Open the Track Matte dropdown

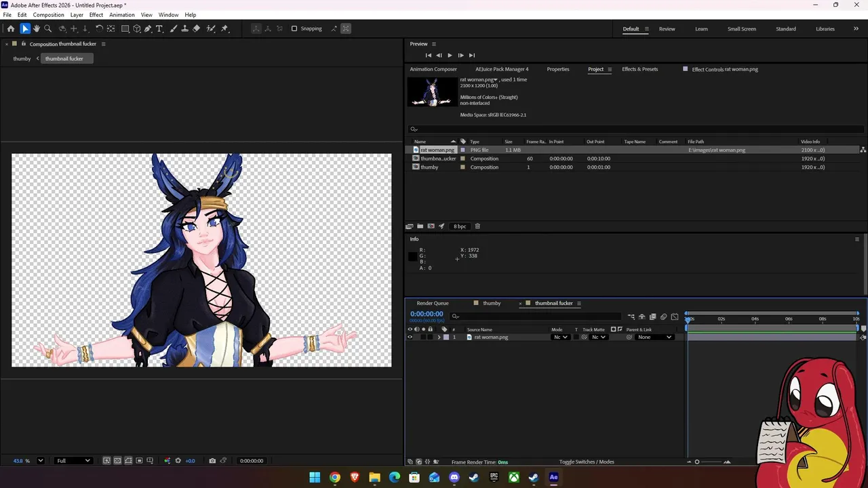[x=599, y=337]
